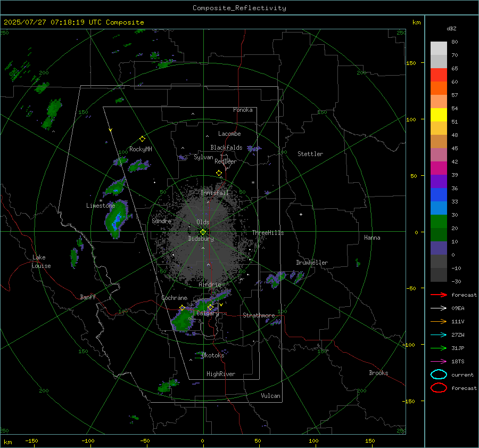The height and width of the screenshot is (448, 479).
Task: Click the green 20 dBZ color swatch
Action: pyautogui.click(x=439, y=222)
